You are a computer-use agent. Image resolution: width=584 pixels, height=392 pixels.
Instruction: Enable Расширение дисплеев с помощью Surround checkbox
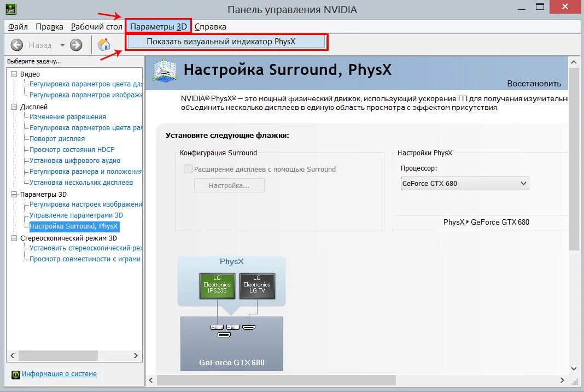(x=188, y=169)
